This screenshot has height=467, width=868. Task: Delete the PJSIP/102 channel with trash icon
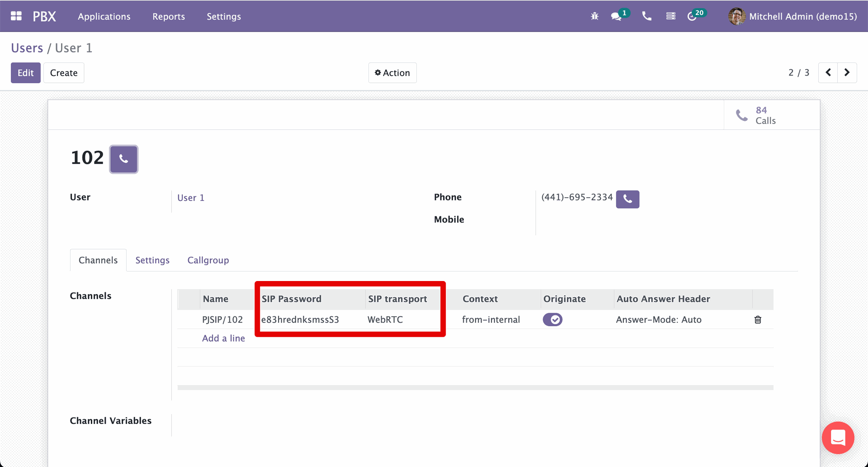point(758,320)
